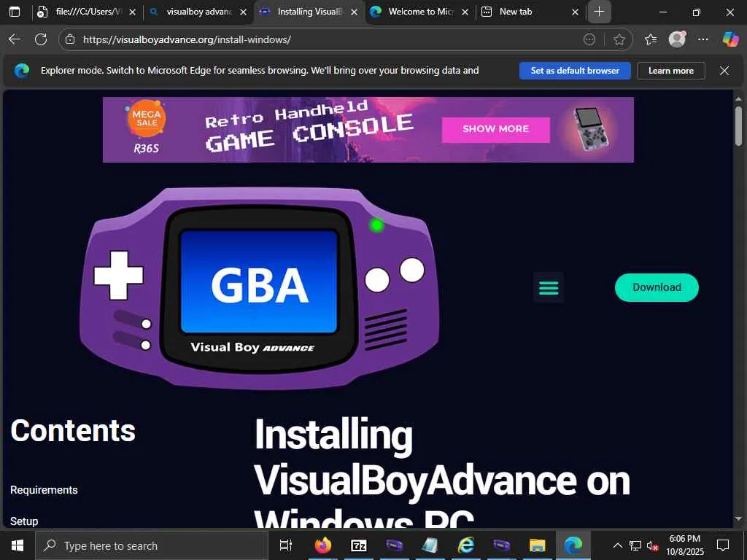Image resolution: width=747 pixels, height=560 pixels.
Task: Close the Installing VisualBoyAdvance tab
Action: point(354,12)
